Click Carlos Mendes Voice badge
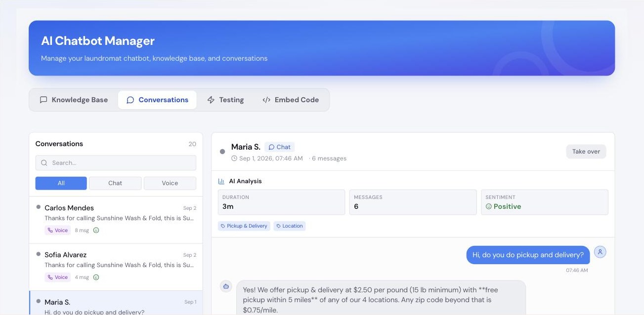The height and width of the screenshot is (315, 644). coord(57,230)
